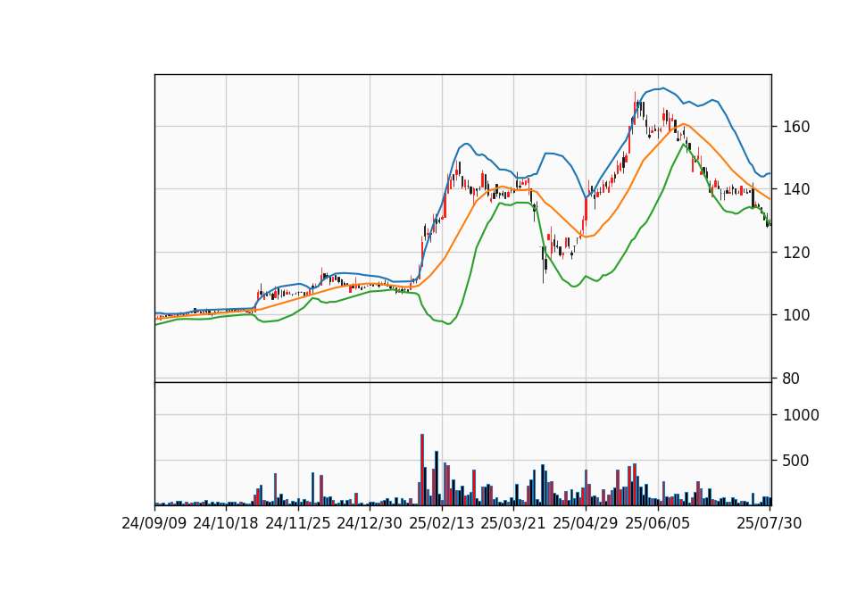
Task: Click the tallest volume bar near 25/02/13
Action: click(422, 470)
